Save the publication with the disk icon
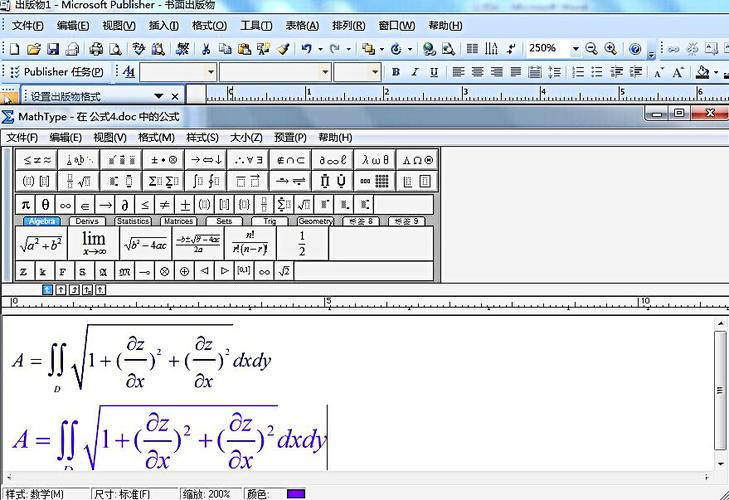This screenshot has width=729, height=500. 53,49
